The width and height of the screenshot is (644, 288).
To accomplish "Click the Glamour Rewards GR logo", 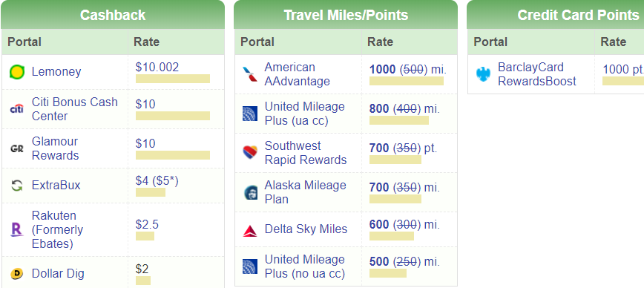I will (x=17, y=148).
